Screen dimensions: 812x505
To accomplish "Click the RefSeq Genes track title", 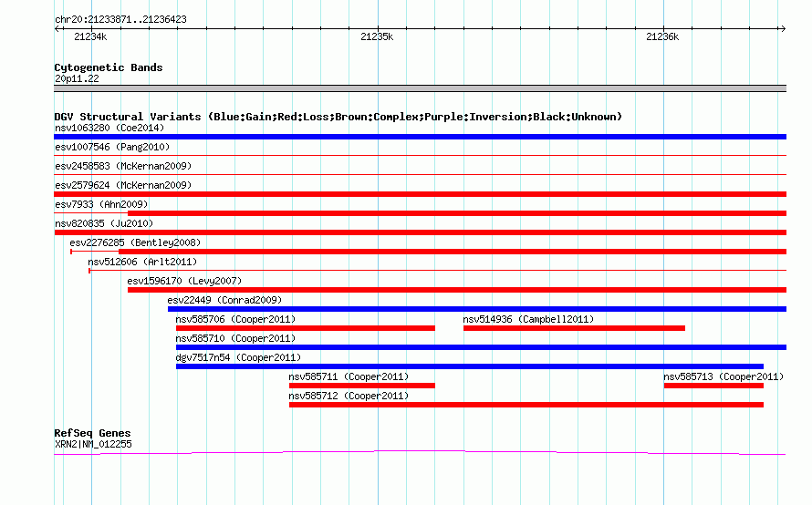I will 92,433.
